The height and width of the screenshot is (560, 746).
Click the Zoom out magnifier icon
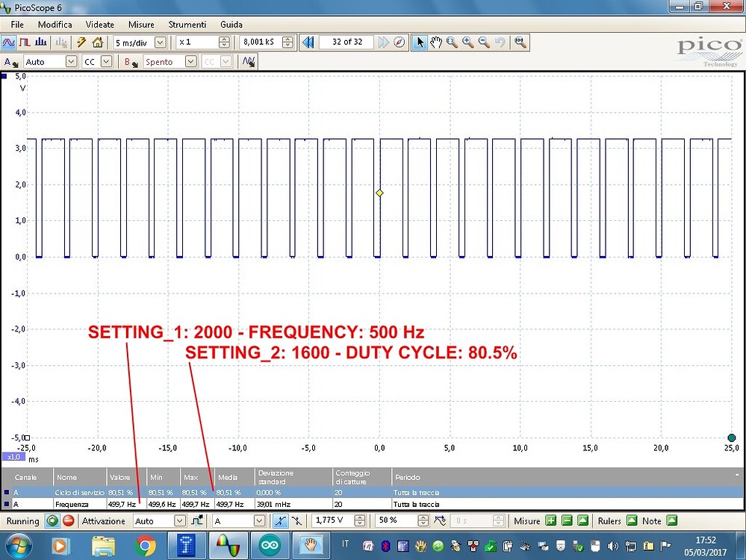tap(482, 43)
